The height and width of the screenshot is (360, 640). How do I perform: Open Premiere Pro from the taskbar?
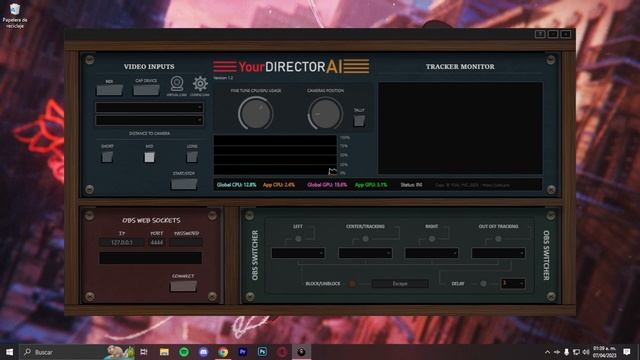pyautogui.click(x=242, y=352)
